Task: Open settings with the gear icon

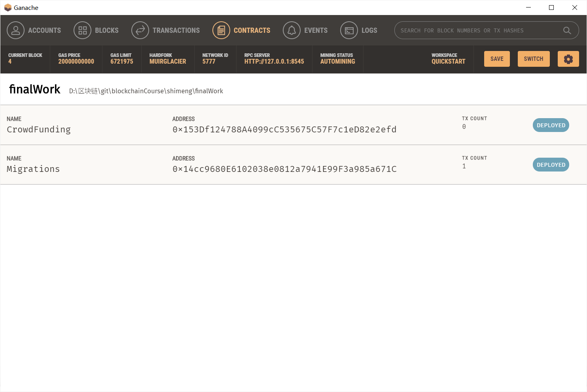Action: pyautogui.click(x=568, y=59)
